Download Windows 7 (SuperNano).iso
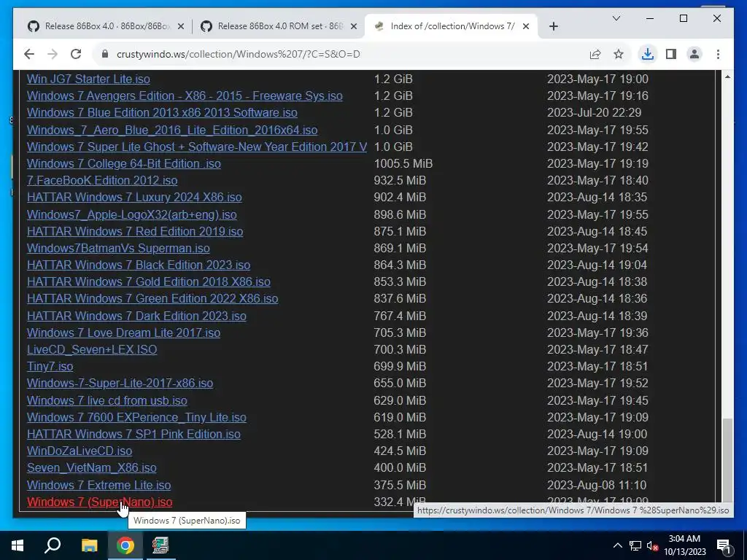 99,502
